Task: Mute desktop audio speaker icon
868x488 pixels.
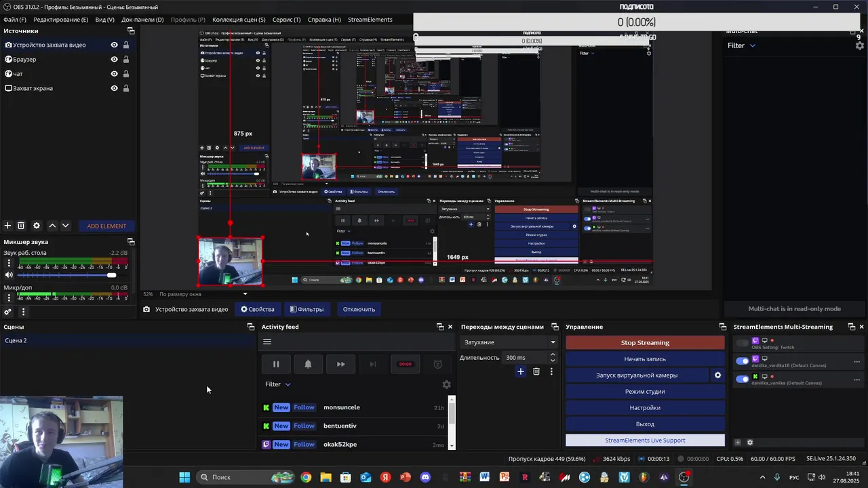Action: (9, 274)
